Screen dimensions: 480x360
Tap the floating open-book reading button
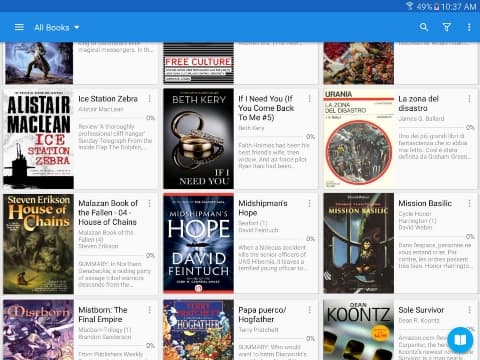pos(460,340)
